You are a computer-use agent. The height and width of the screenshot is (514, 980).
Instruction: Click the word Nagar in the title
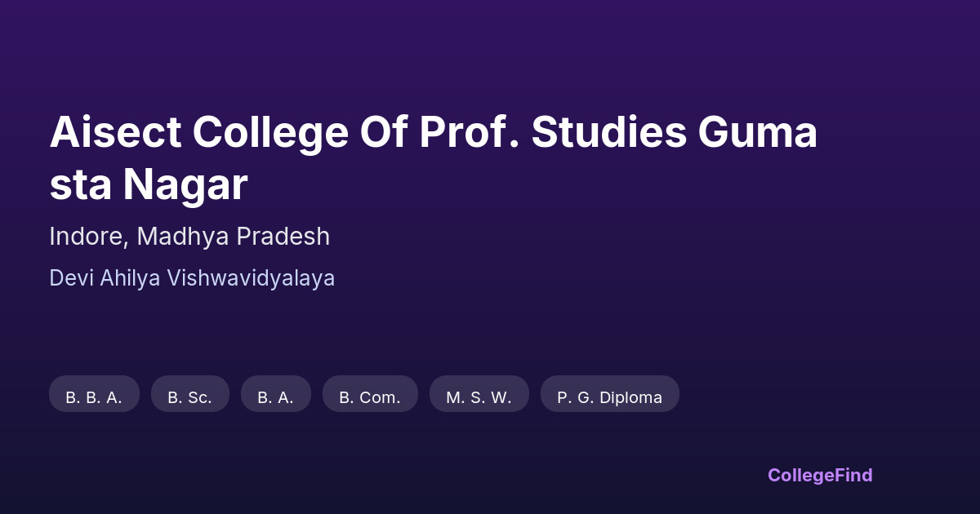pyautogui.click(x=185, y=185)
